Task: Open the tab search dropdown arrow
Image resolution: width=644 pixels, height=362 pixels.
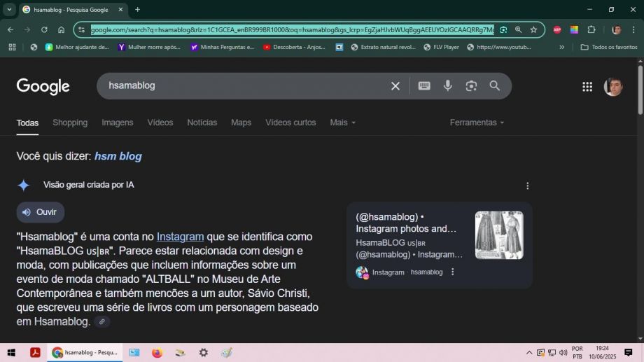Action: coord(9,9)
